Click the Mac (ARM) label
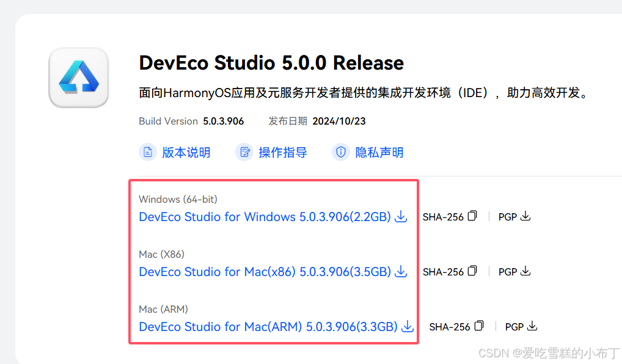Image resolution: width=622 pixels, height=364 pixels. point(163,309)
